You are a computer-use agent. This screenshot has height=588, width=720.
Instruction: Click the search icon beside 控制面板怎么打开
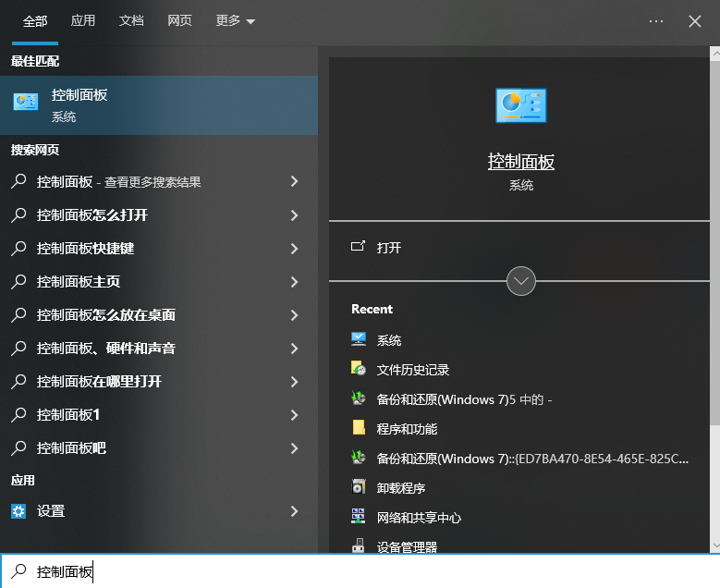(18, 215)
